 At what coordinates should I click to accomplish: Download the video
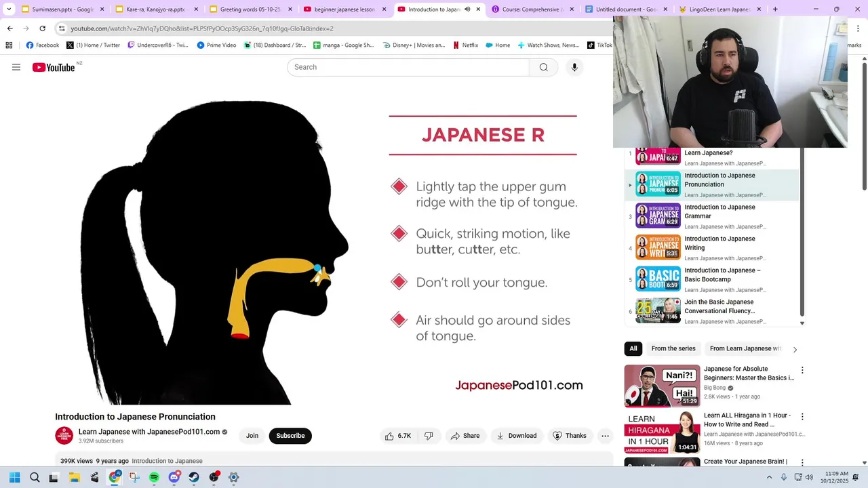(x=517, y=436)
